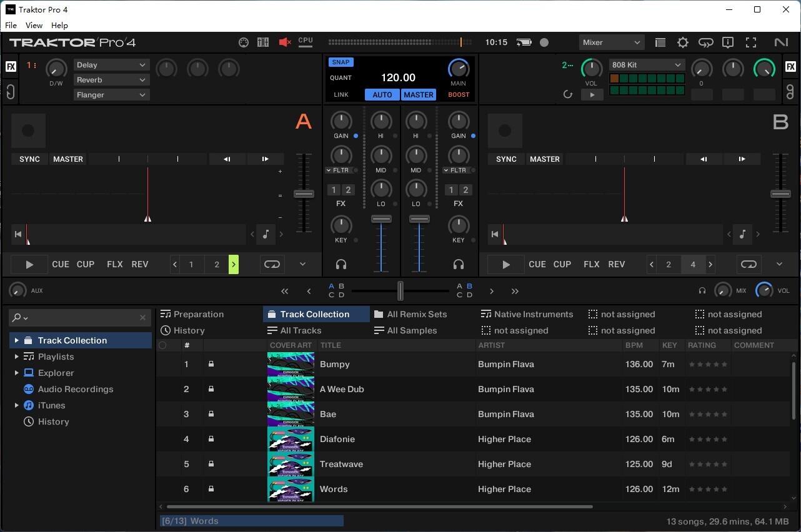Skip Deck B to track start
The width and height of the screenshot is (801, 532).
point(495,234)
